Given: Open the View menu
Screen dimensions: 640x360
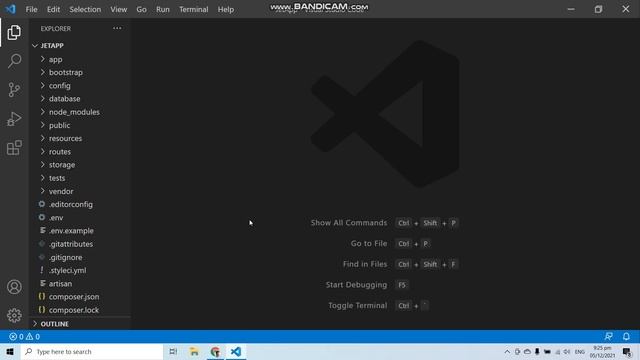Looking at the screenshot, I should tap(118, 9).
